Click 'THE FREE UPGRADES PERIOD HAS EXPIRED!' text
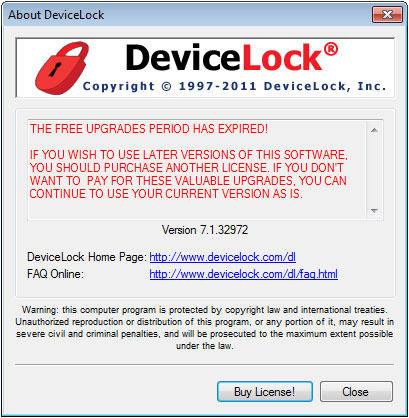409x418 pixels. click(149, 129)
